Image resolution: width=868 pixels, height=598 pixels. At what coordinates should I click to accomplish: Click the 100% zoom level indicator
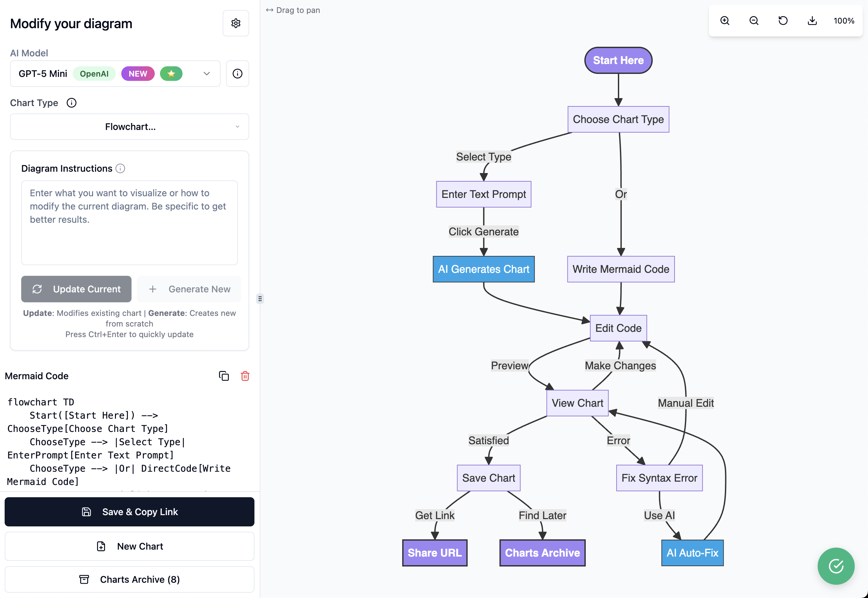click(843, 21)
